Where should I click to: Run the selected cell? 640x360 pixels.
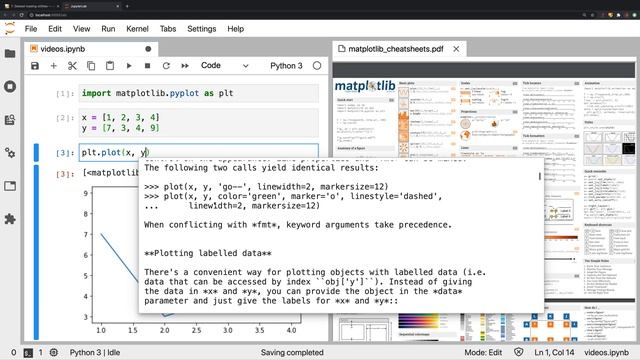[x=129, y=66]
